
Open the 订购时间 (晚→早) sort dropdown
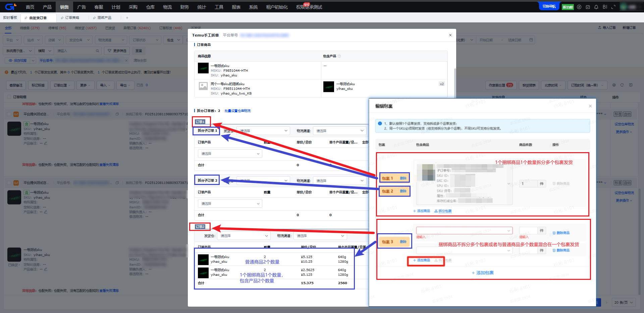point(587,85)
